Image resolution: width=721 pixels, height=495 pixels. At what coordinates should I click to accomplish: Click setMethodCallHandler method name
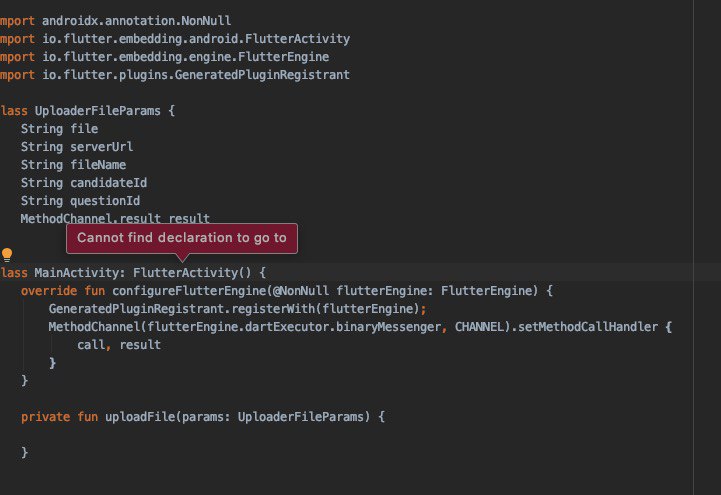pyautogui.click(x=588, y=327)
